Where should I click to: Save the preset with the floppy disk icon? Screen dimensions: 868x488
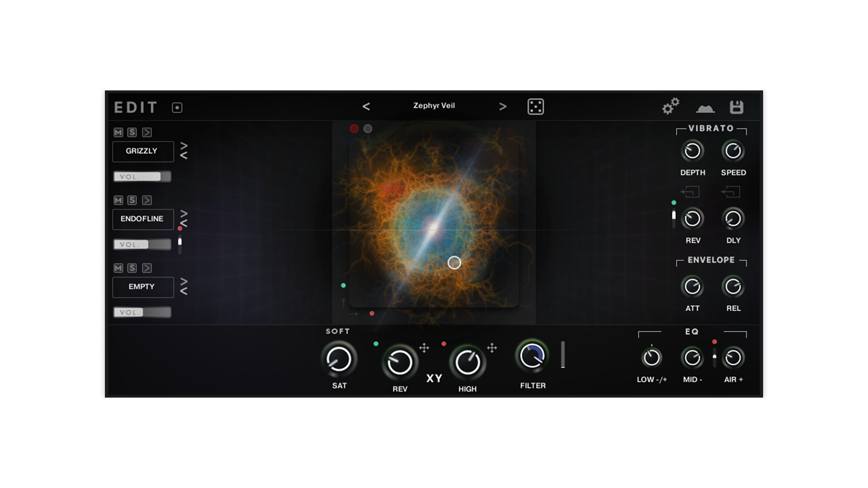[736, 107]
